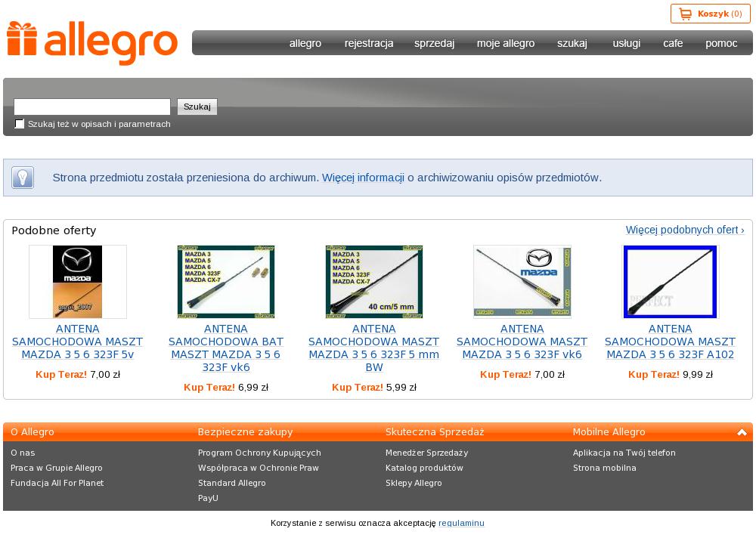Open the moje allegro menu item

[x=506, y=43]
